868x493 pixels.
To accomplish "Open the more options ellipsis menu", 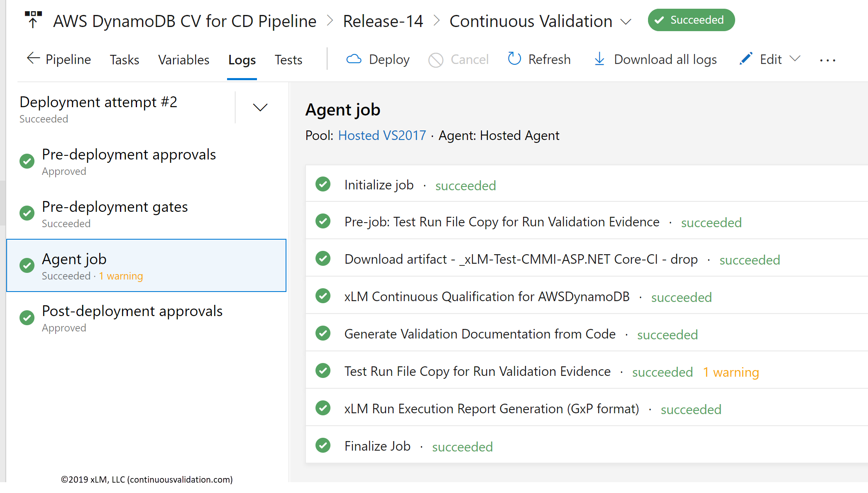I will tap(828, 60).
